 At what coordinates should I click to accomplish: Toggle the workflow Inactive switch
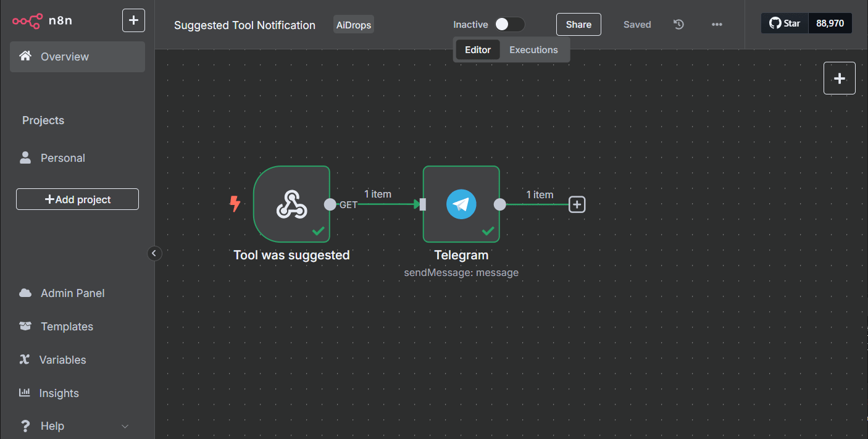pyautogui.click(x=510, y=24)
